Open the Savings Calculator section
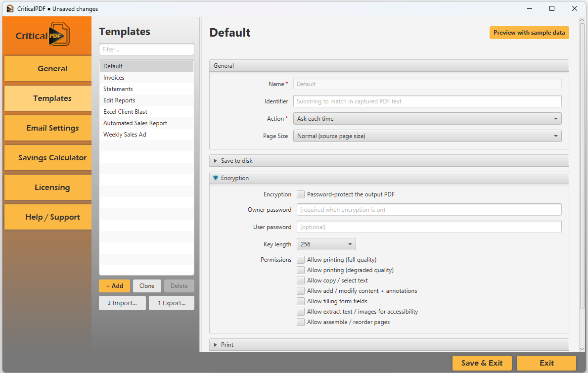588x373 pixels. point(48,158)
